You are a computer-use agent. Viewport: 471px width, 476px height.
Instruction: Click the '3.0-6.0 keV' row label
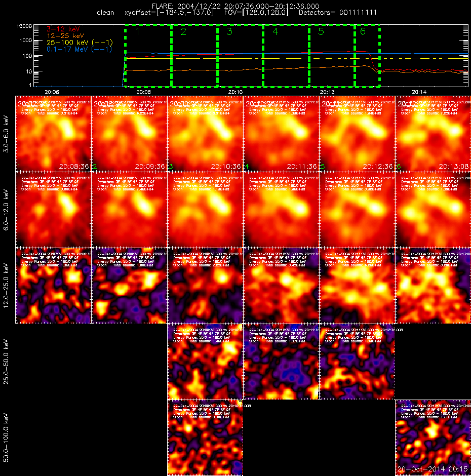[x=6, y=134]
